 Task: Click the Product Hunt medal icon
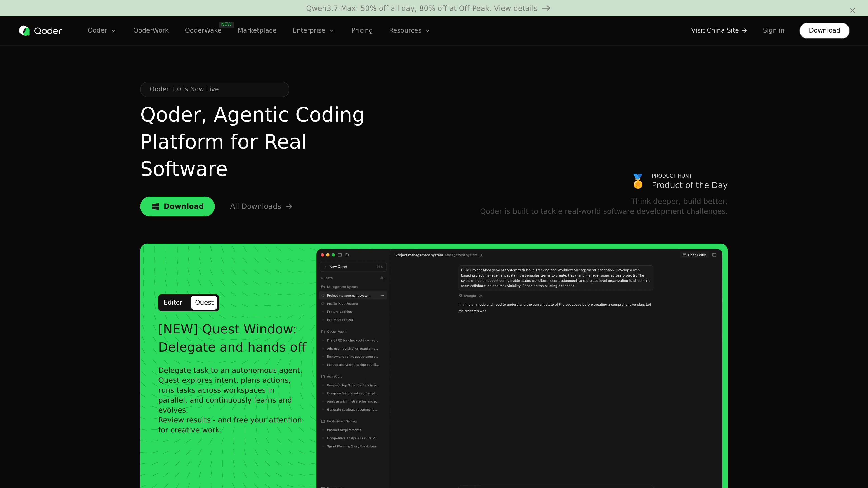click(x=637, y=181)
